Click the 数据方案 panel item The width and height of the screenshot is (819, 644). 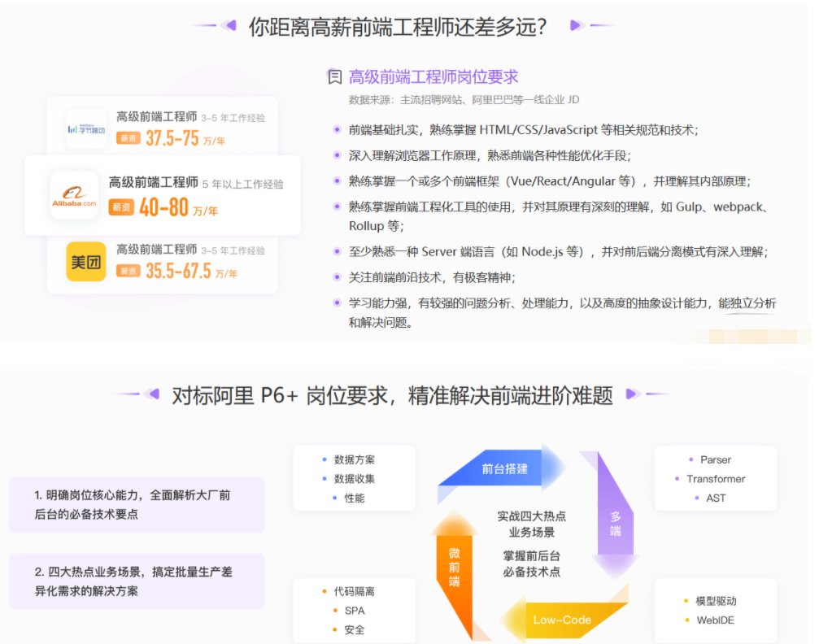click(356, 459)
